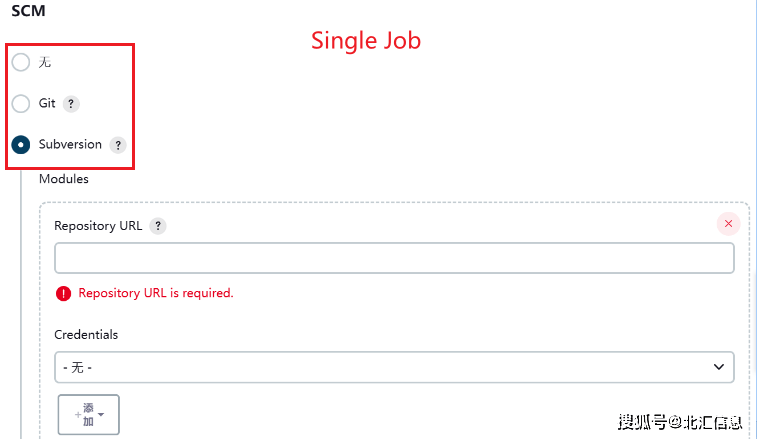Click the Modules section label

[x=64, y=179]
